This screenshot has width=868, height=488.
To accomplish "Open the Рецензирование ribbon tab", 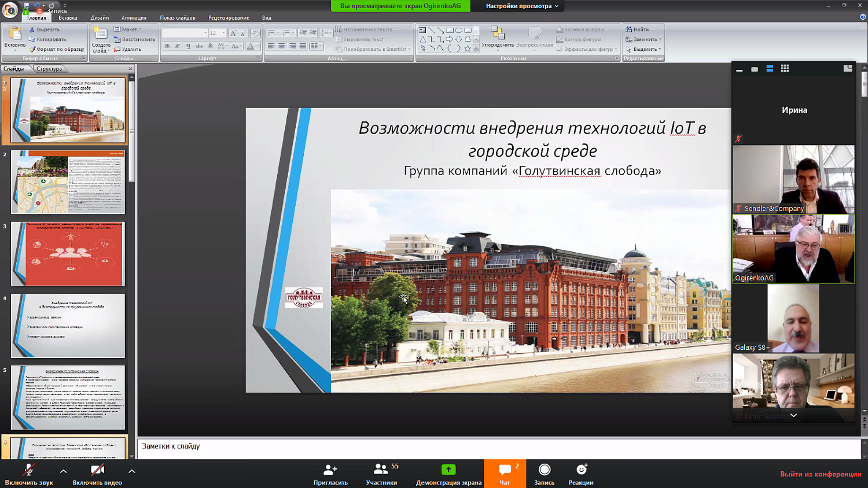I will click(229, 18).
